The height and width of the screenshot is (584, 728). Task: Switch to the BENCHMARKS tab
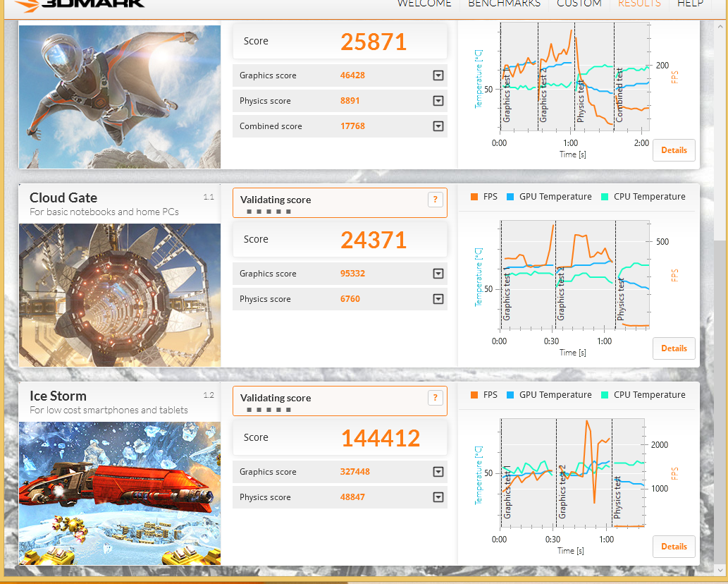pos(504,4)
